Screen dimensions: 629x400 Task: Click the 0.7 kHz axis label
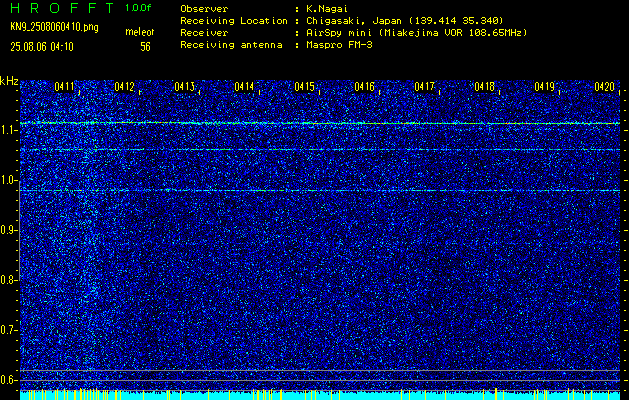pos(7,330)
